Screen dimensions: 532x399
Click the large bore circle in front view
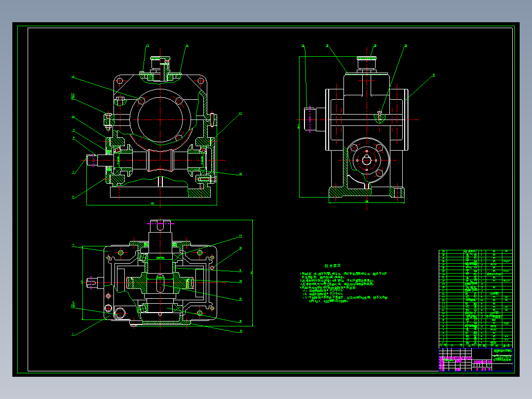160,120
